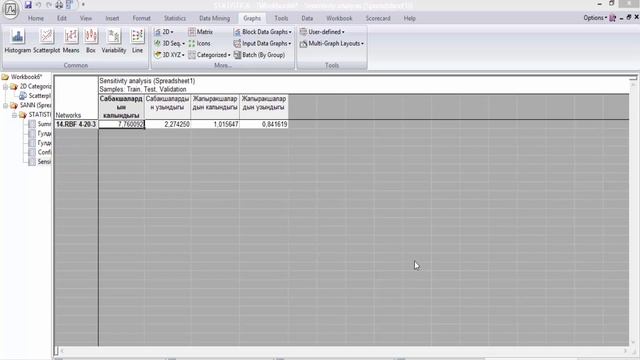Viewport: 640px width, 360px height.
Task: Switch to the Scorecard ribbon tab
Action: [x=378, y=18]
